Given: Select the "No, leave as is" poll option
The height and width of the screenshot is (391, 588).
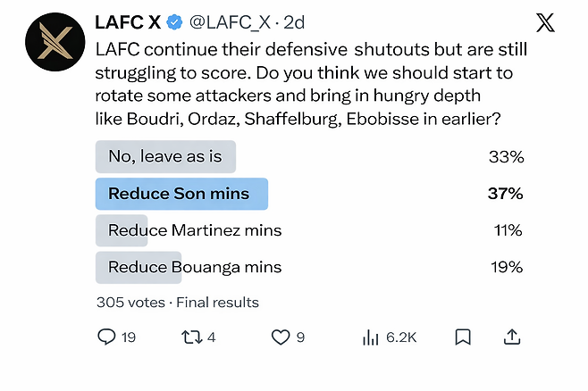Looking at the screenshot, I should (165, 156).
